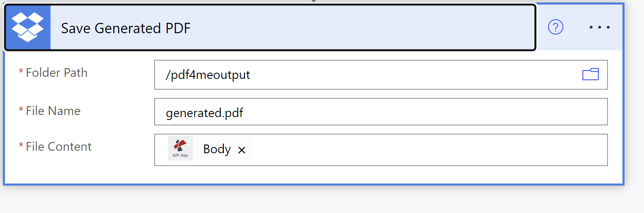This screenshot has width=644, height=213.
Task: Click the File Name label
Action: click(53, 111)
